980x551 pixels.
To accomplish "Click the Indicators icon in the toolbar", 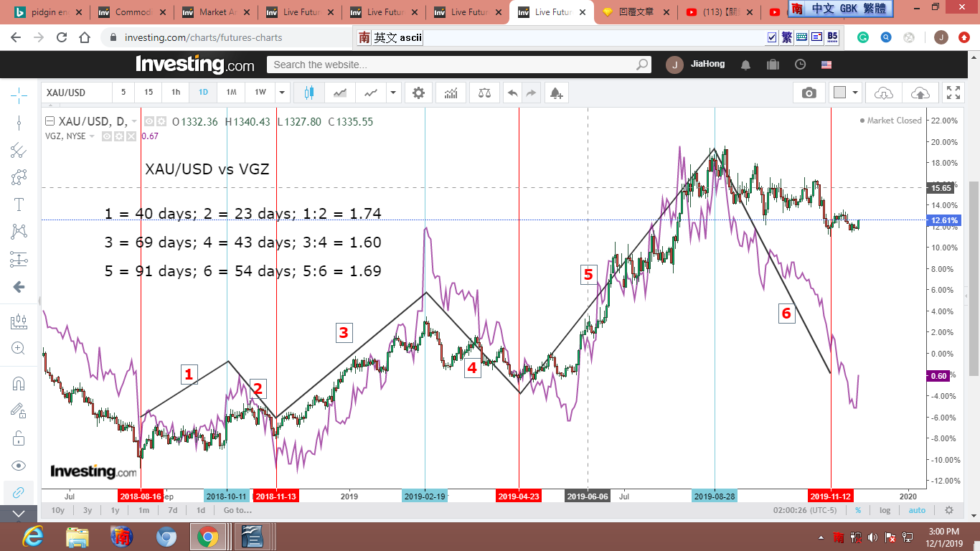I will [x=451, y=93].
